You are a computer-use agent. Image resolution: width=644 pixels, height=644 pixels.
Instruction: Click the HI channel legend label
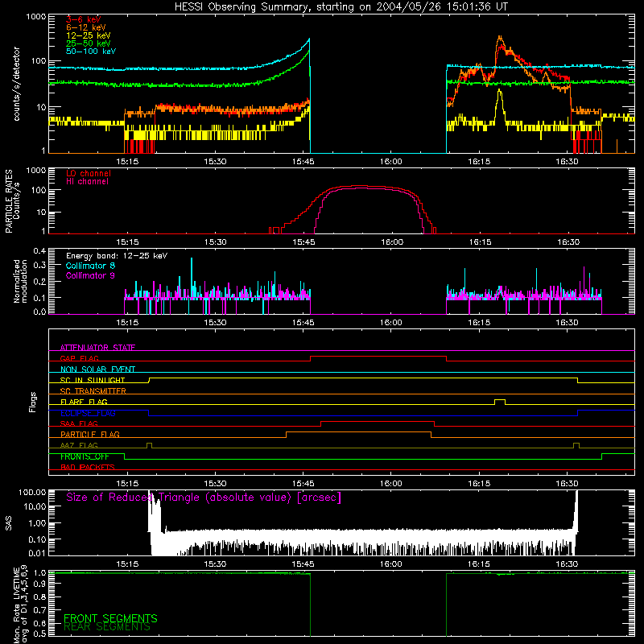point(87,182)
